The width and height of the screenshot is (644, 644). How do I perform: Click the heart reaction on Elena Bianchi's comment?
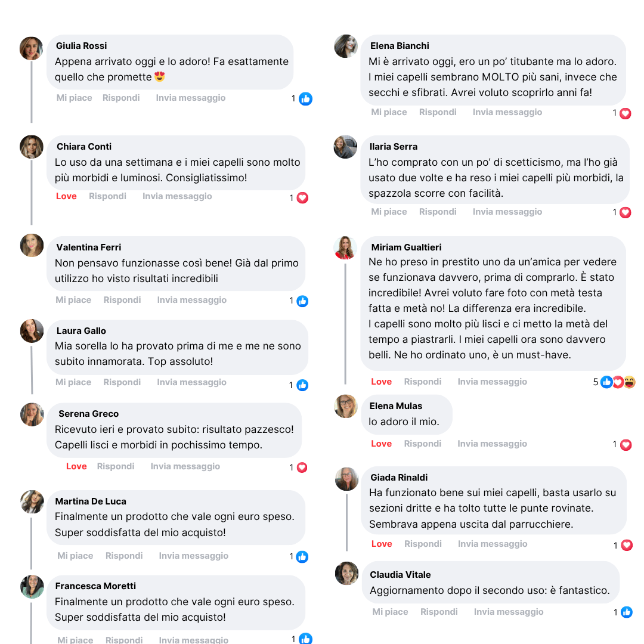click(625, 113)
